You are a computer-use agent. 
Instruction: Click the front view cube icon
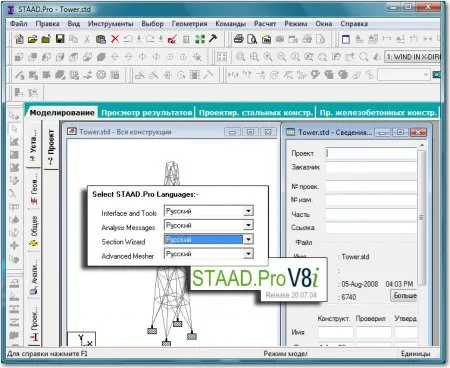(19, 57)
